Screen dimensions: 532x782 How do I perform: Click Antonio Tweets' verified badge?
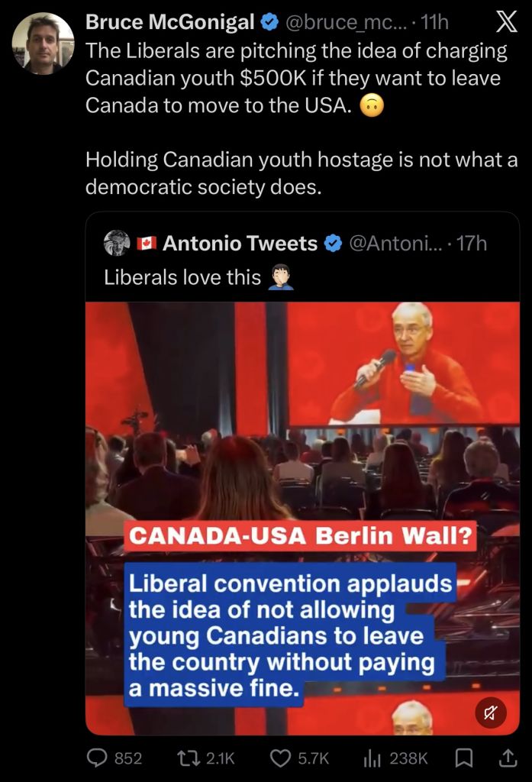tap(333, 244)
